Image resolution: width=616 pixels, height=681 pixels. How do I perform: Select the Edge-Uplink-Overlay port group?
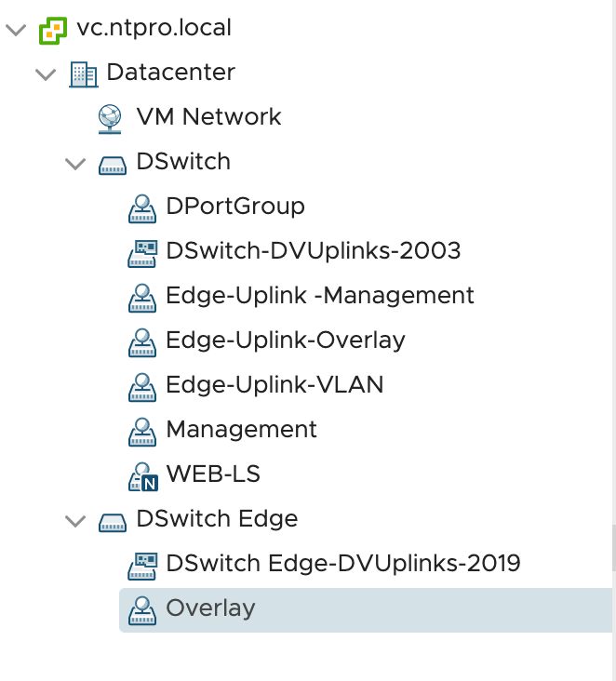[x=286, y=340]
